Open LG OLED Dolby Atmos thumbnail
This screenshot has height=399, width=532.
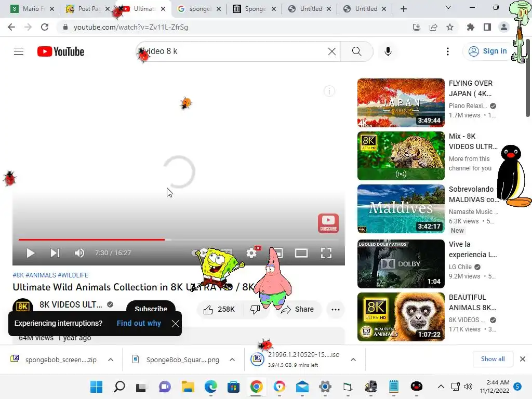(x=401, y=263)
